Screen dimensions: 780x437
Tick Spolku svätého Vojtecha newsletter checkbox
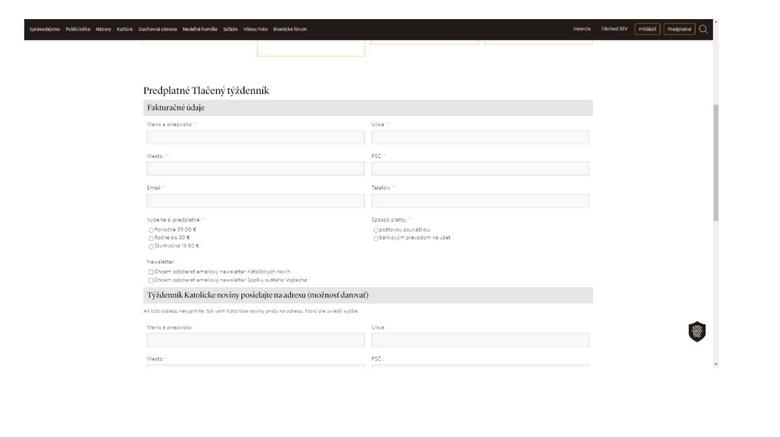coord(151,280)
